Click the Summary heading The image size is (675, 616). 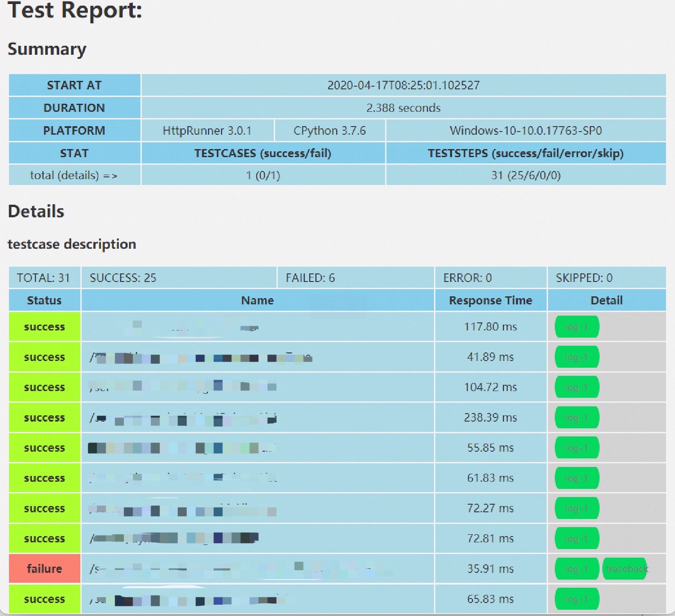[47, 49]
